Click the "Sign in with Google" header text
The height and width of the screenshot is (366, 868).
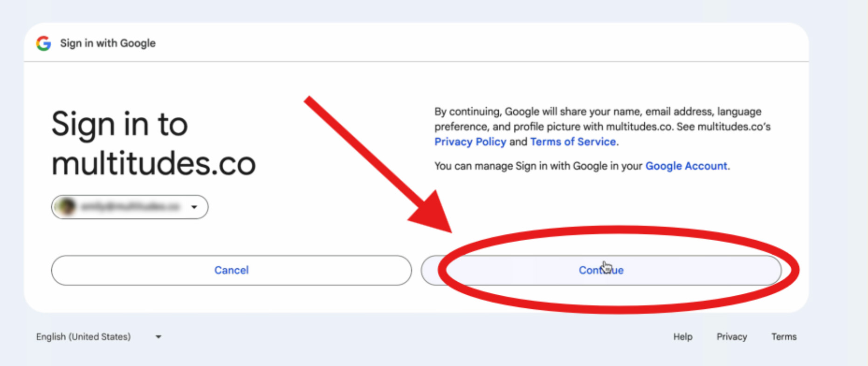pos(108,43)
